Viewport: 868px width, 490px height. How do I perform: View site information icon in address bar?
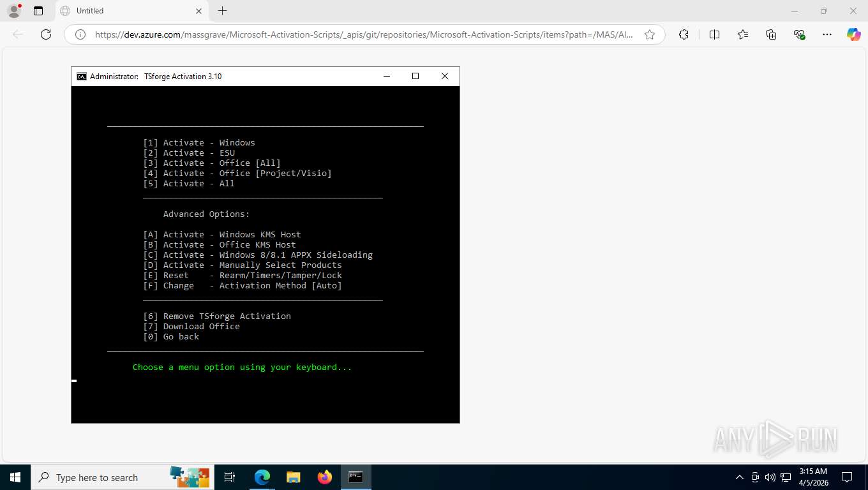click(80, 34)
